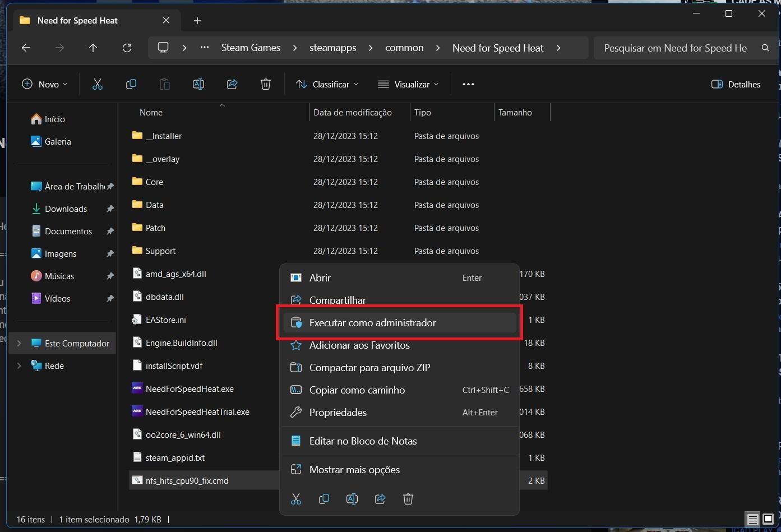Open the Visualizar view dropdown
The width and height of the screenshot is (781, 532).
pos(408,84)
